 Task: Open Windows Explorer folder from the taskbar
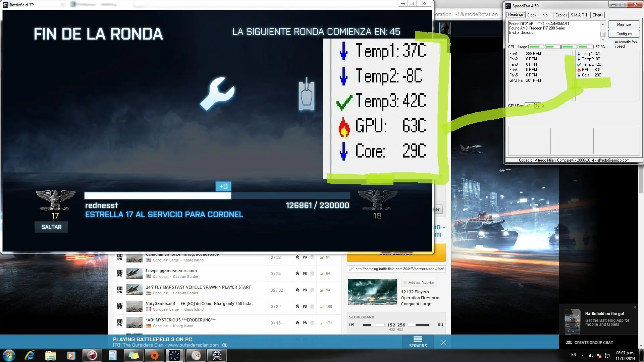click(x=50, y=355)
